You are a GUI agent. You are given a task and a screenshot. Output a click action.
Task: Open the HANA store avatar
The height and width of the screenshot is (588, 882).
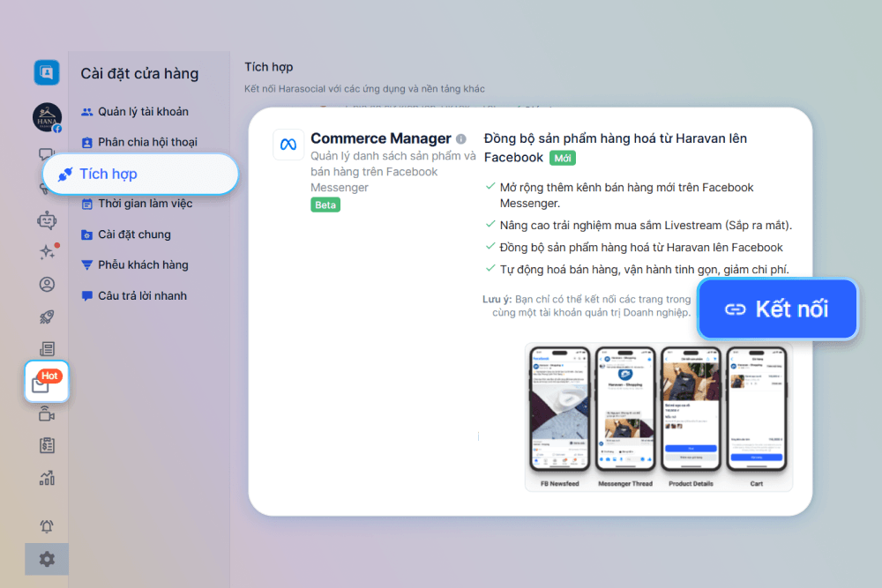pos(47,117)
